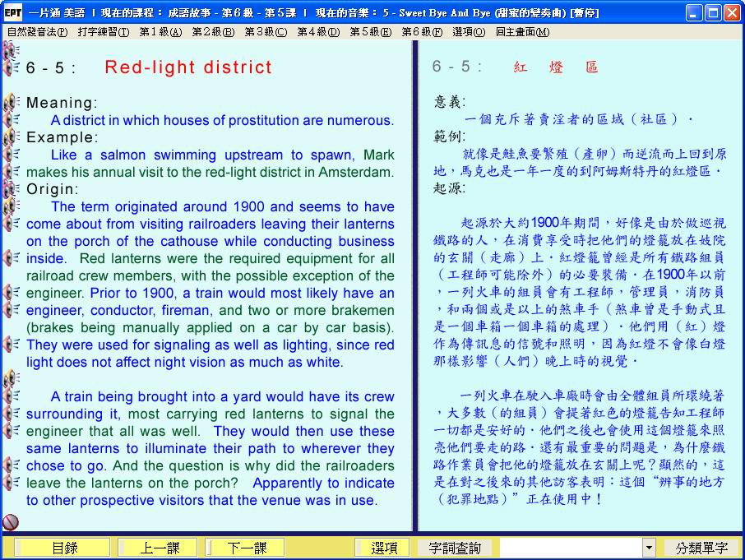Image resolution: width=745 pixels, height=560 pixels.
Task: Play audio for 'They were used for signaling' line
Action: coord(11,345)
